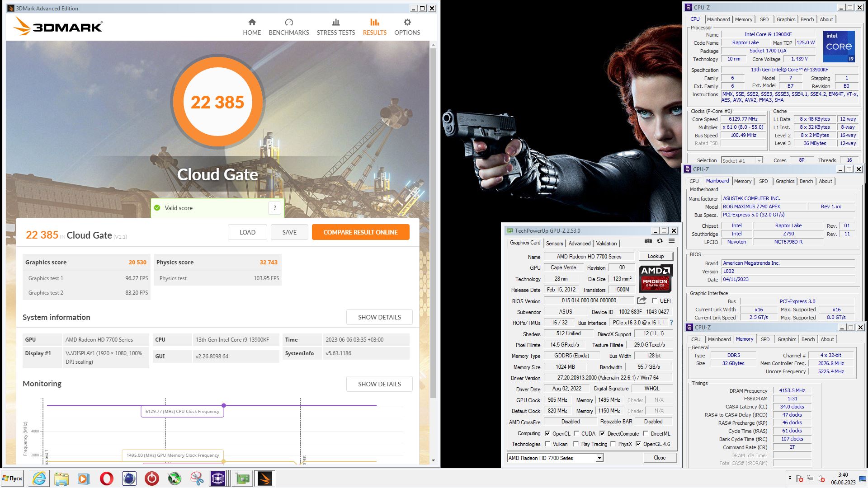Open 3DMark BENCHMARKS section
Screen dimensions: 868x488
point(289,27)
